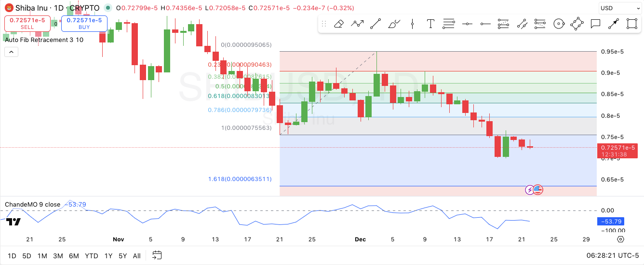Select the 5Y time range
This screenshot has width=644, height=265.
point(123,256)
